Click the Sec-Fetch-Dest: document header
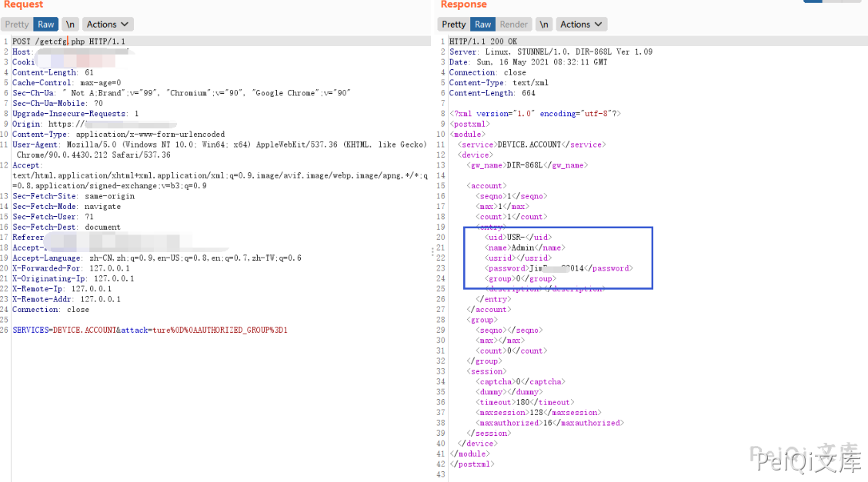868x482 pixels. (x=66, y=228)
